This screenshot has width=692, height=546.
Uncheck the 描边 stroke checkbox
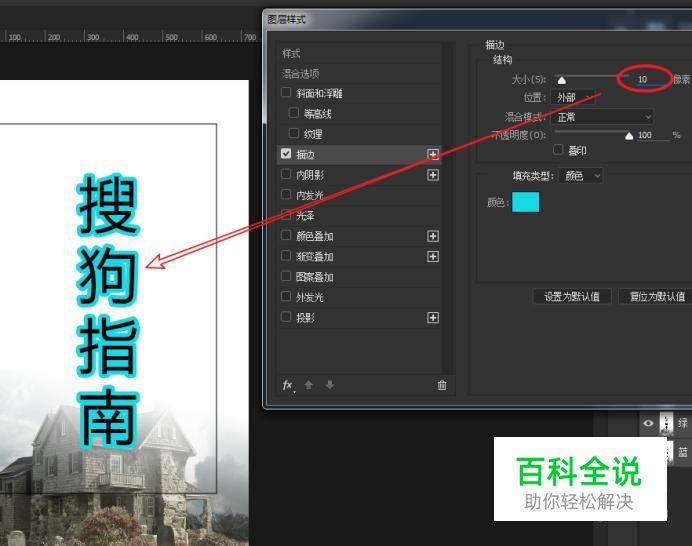tap(286, 154)
